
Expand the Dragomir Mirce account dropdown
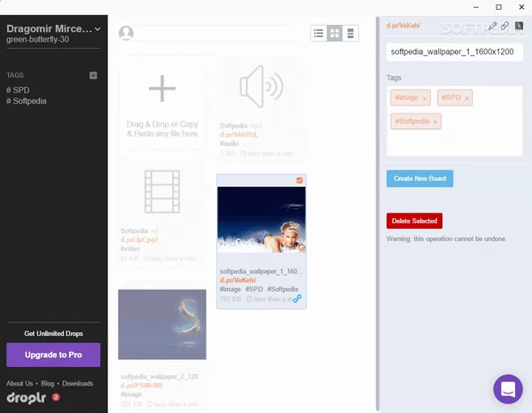[98, 29]
